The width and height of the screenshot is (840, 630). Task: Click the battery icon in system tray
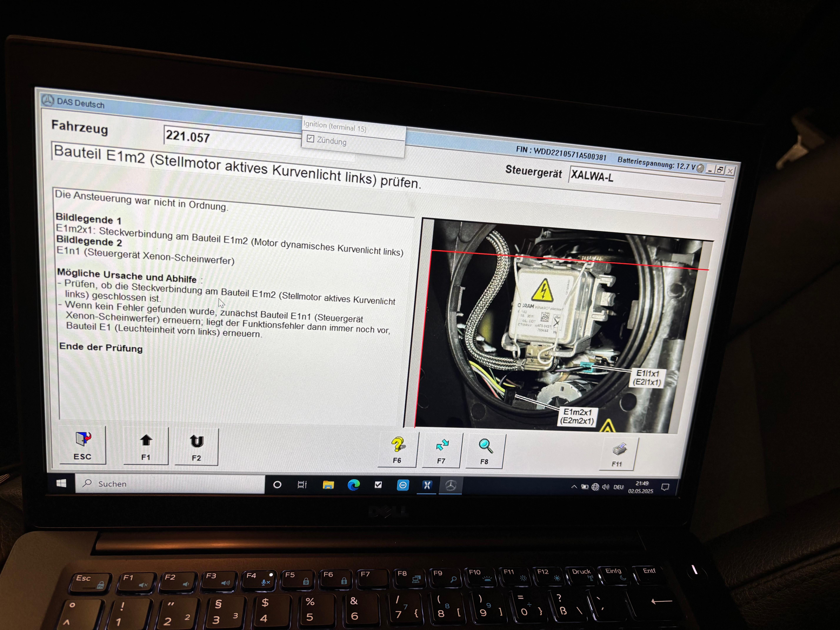click(585, 487)
